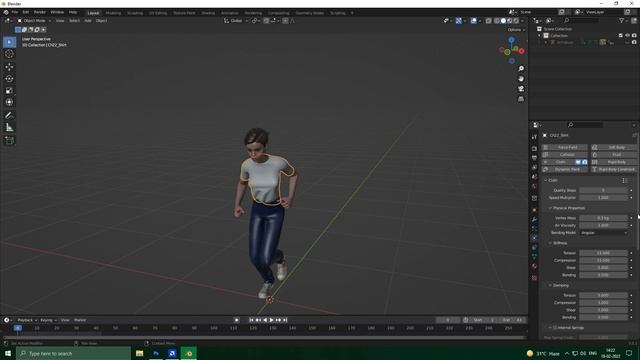Toggle snapping magnet in header

pos(266,21)
